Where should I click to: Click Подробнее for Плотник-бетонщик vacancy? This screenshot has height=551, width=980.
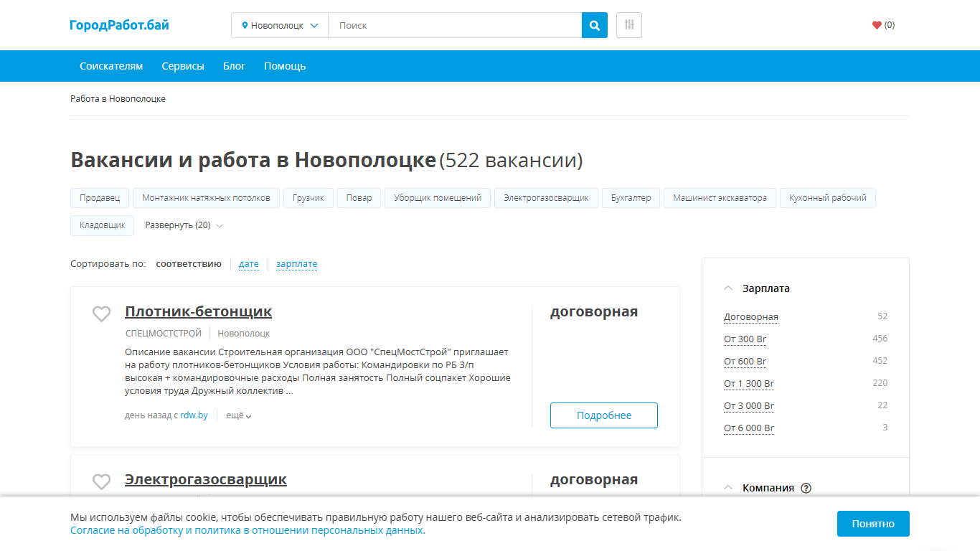coord(604,415)
